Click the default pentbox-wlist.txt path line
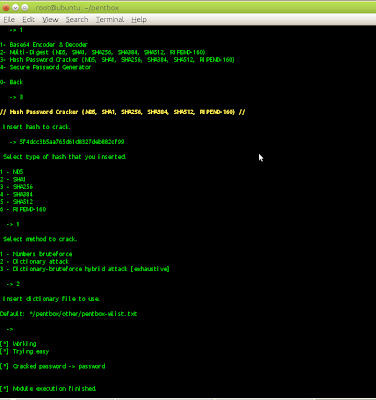The height and width of the screenshot is (400, 376). (69, 314)
